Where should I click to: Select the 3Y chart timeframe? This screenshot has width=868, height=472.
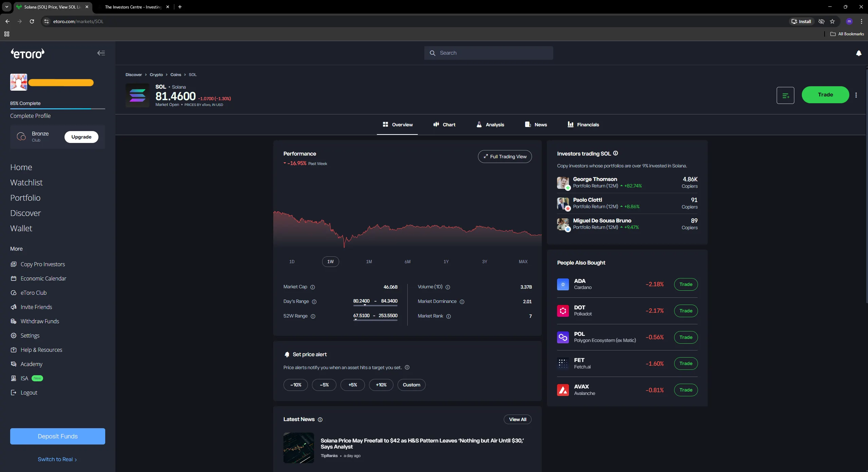(x=485, y=262)
